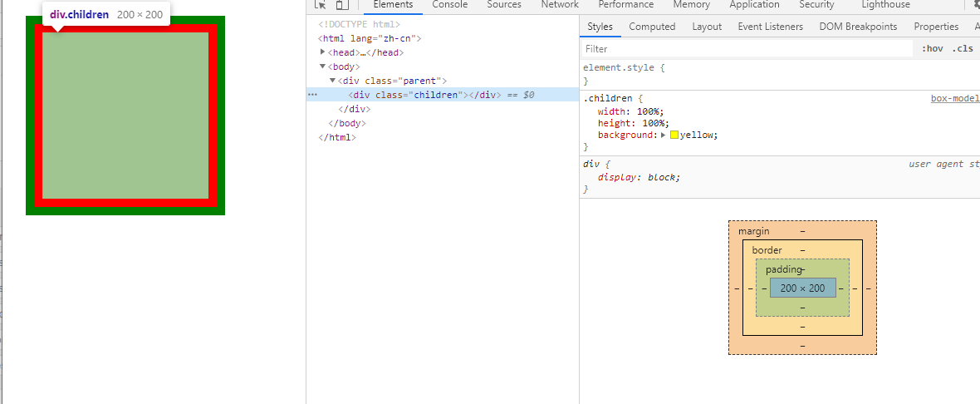
Task: Select the html lang zh-cn node
Action: (x=370, y=38)
